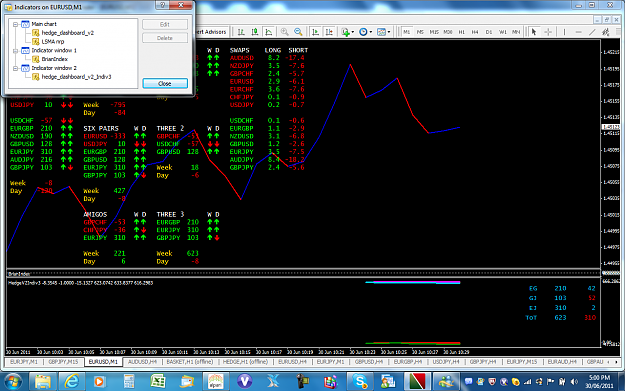Switch to MN timeframe

pyautogui.click(x=516, y=32)
